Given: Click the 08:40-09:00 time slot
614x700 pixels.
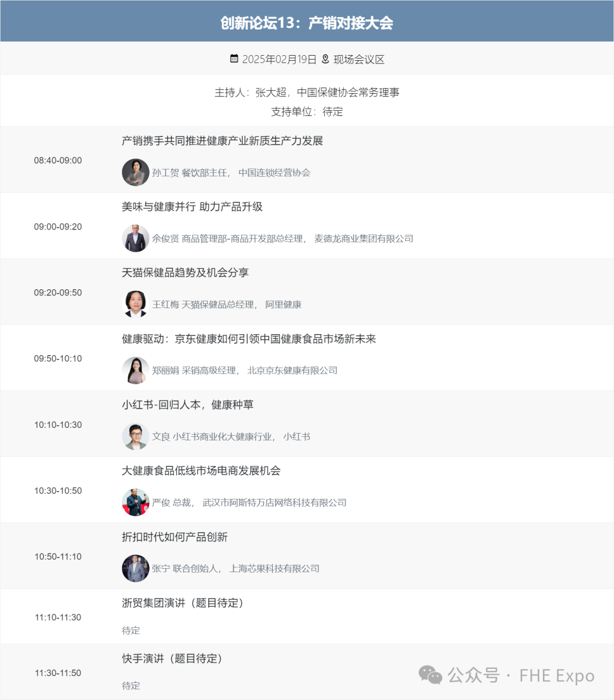Looking at the screenshot, I should 58,160.
